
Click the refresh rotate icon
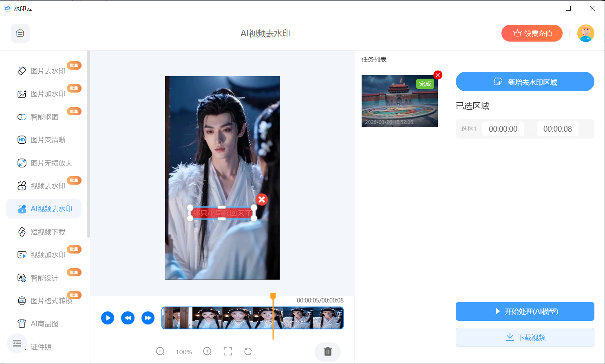(248, 351)
